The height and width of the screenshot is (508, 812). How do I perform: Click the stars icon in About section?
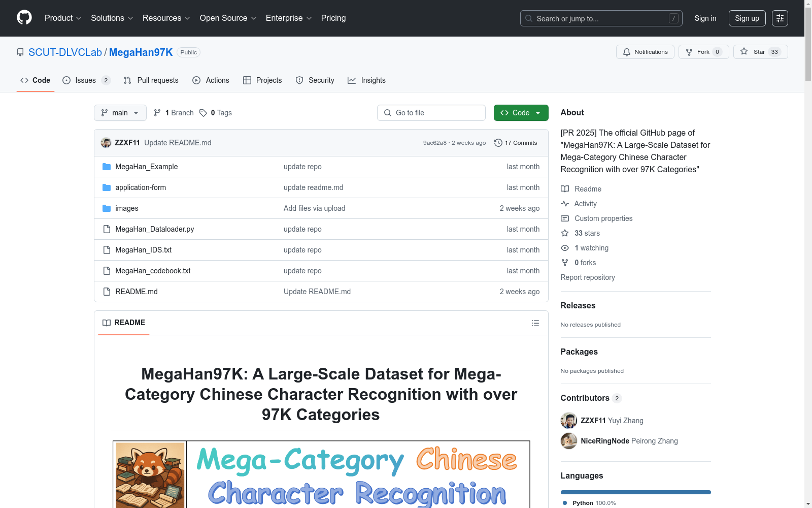565,233
